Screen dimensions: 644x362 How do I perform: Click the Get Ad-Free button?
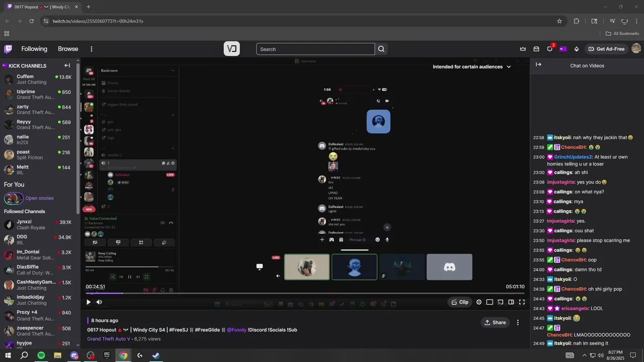(x=606, y=49)
